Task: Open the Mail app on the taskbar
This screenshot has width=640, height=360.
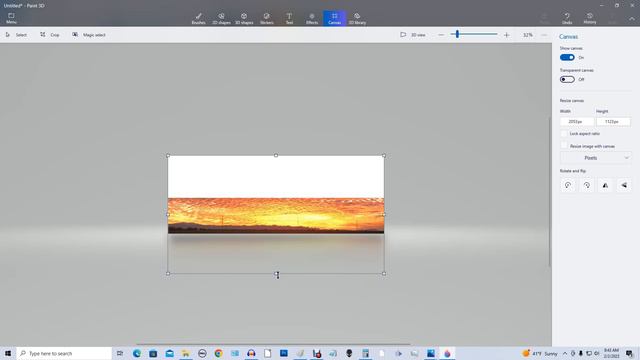Action: tap(169, 353)
